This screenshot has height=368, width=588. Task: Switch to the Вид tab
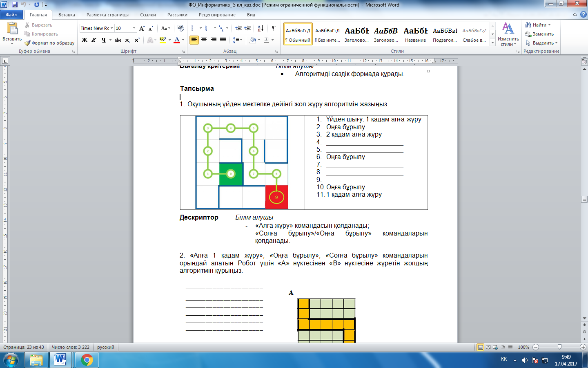click(x=251, y=15)
